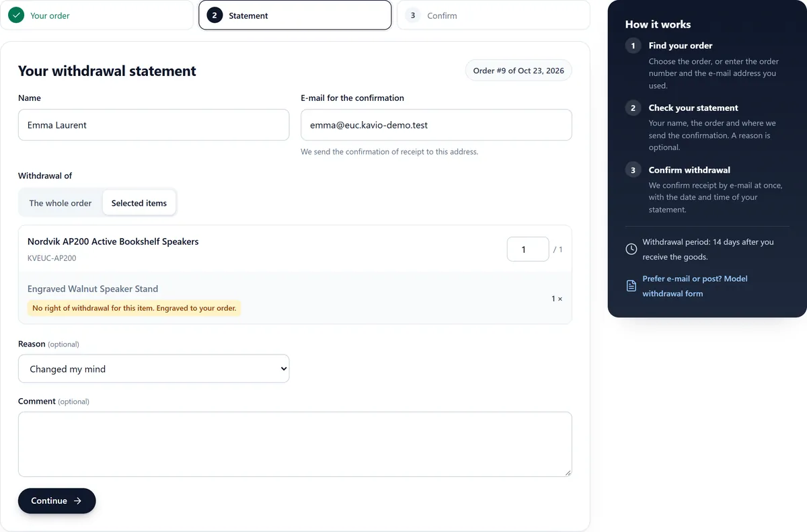Open the Model withdrawal form link
The image size is (807, 532).
[x=695, y=286]
